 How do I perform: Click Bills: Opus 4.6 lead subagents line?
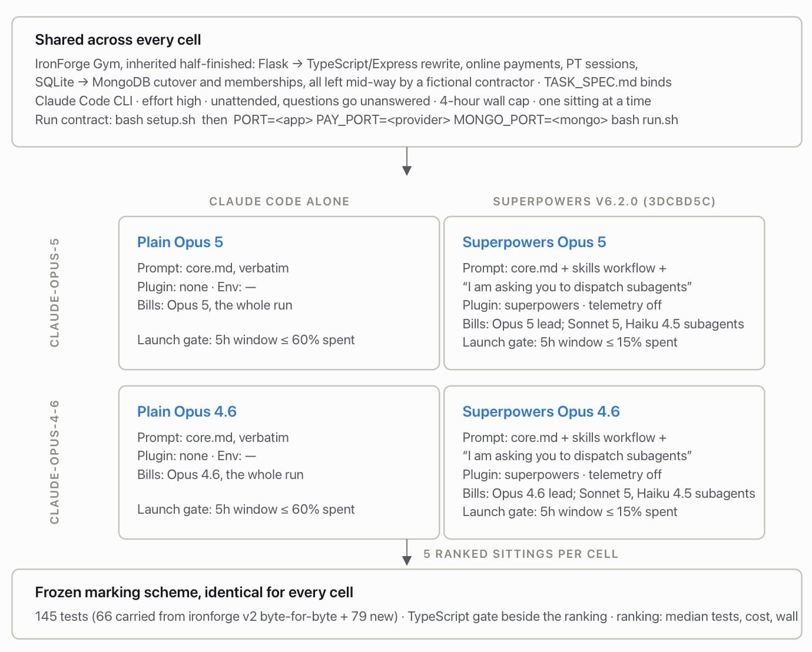pos(608,493)
